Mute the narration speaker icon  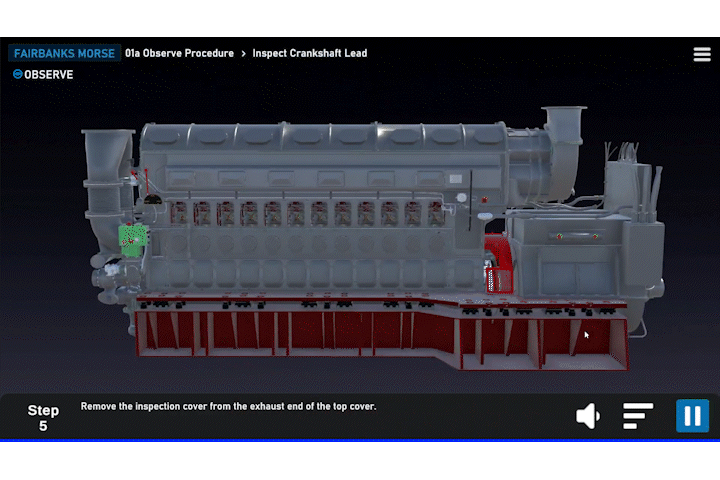pos(588,416)
